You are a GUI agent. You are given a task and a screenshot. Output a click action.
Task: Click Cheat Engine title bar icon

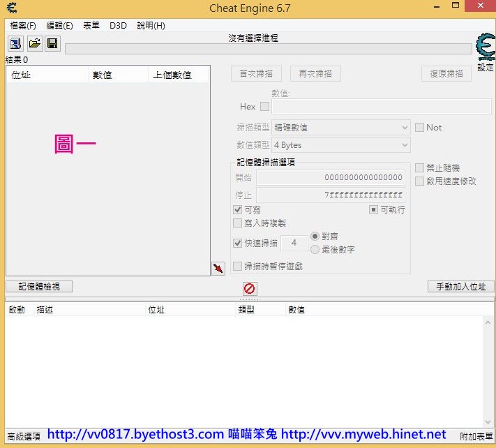(12, 8)
